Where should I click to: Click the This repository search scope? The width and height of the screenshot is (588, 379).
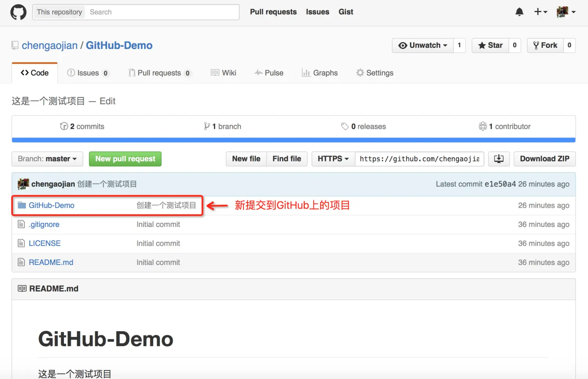[x=60, y=12]
